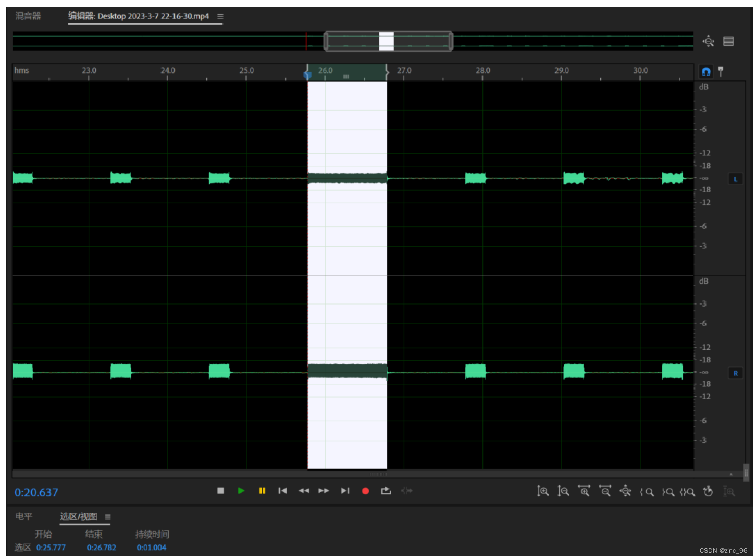Start recording with the red Record button
The width and height of the screenshot is (756, 559).
coord(365,491)
